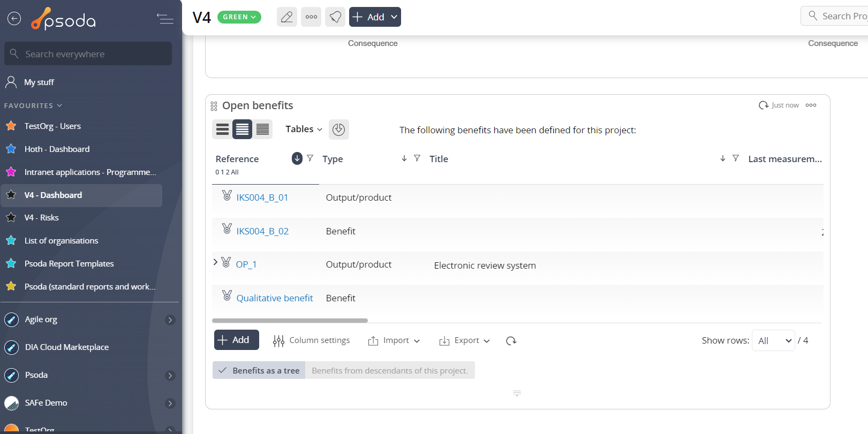Screen dimensions: 868x434
Task: Filter the Reference column
Action: [310, 158]
